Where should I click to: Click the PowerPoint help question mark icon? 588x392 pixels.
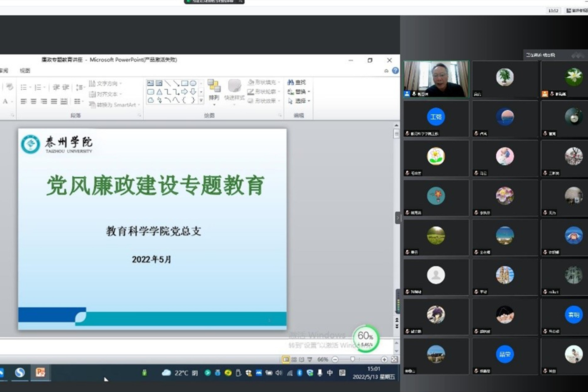(395, 71)
